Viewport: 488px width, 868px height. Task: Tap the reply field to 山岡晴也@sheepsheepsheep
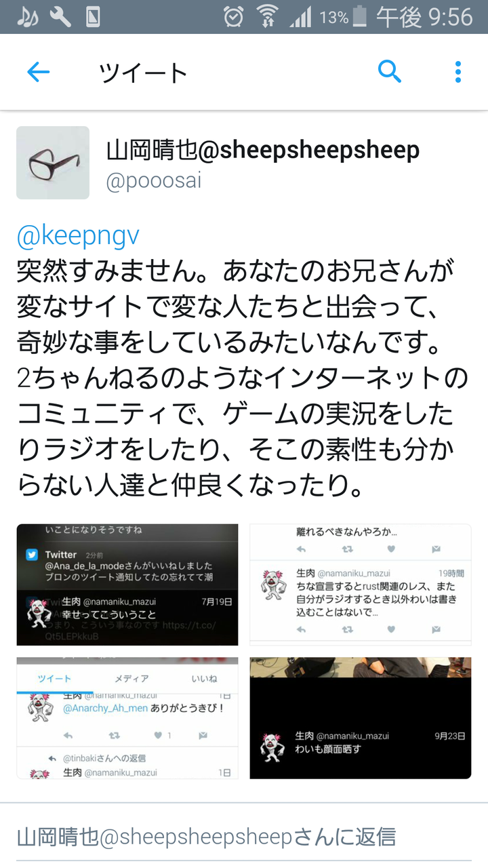(x=244, y=837)
